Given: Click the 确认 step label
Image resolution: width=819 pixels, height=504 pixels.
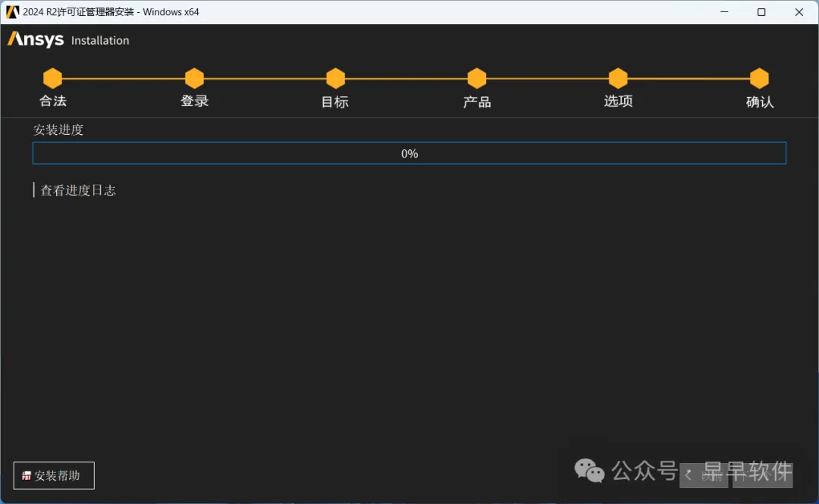Looking at the screenshot, I should point(759,102).
